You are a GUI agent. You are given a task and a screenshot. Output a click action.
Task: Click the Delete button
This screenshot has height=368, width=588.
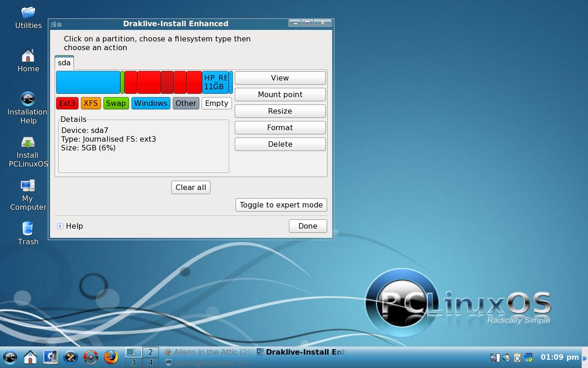point(280,144)
